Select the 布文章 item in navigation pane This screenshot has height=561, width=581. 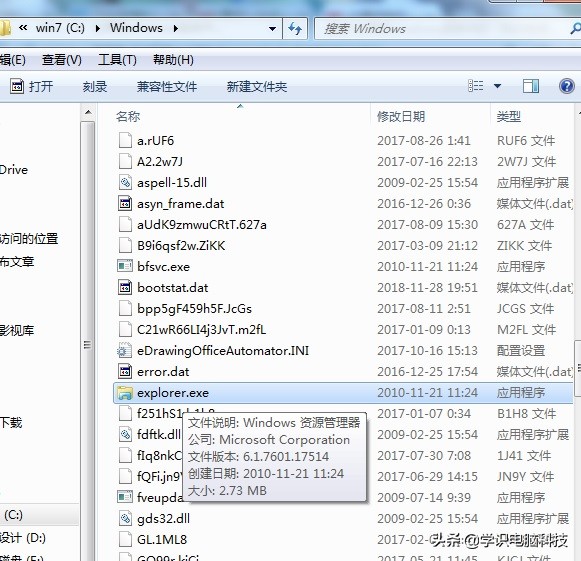(x=17, y=262)
